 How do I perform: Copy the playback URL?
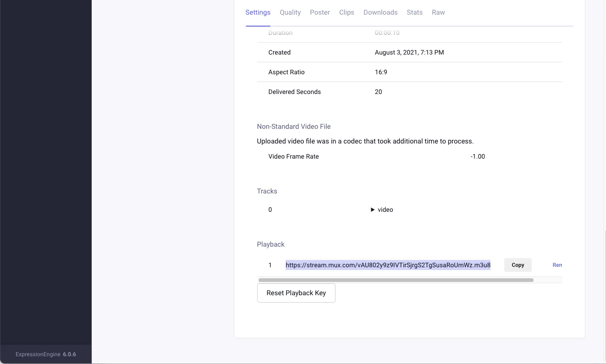(518, 265)
